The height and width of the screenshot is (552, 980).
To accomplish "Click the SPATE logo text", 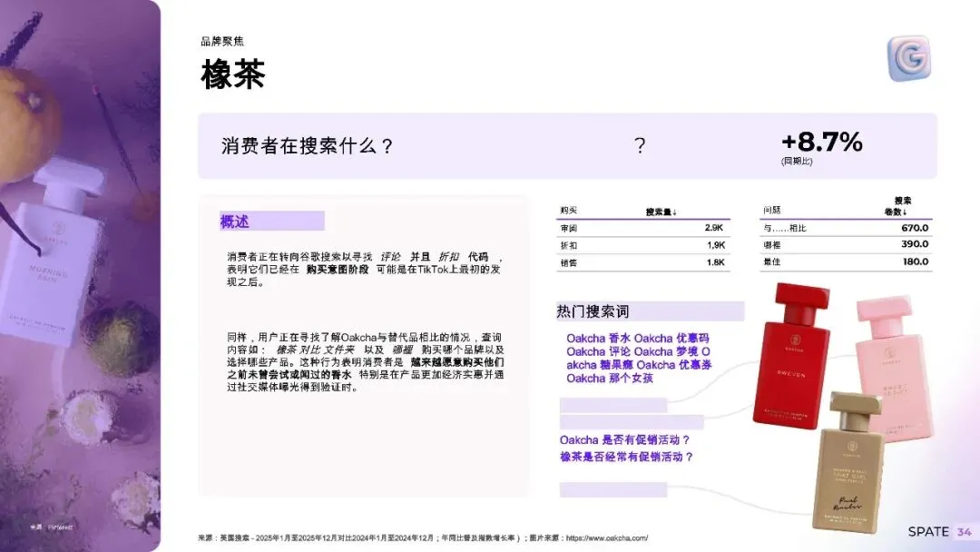I will tap(928, 531).
